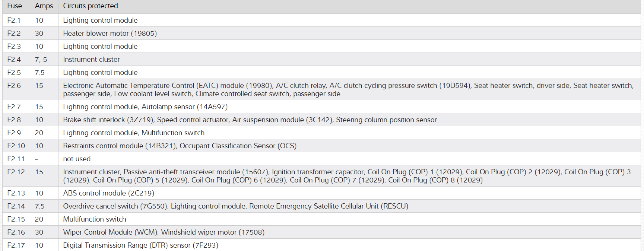Click the "not used" entry

coord(77,159)
